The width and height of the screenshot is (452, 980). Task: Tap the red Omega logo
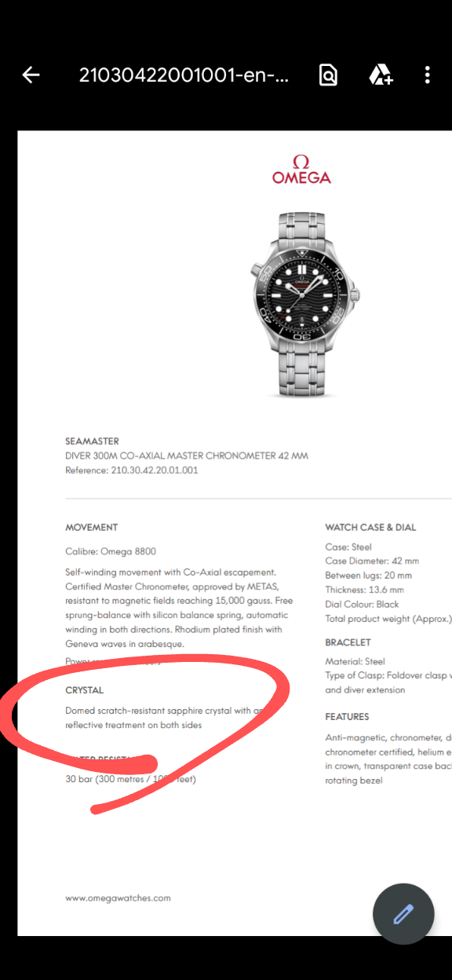301,170
